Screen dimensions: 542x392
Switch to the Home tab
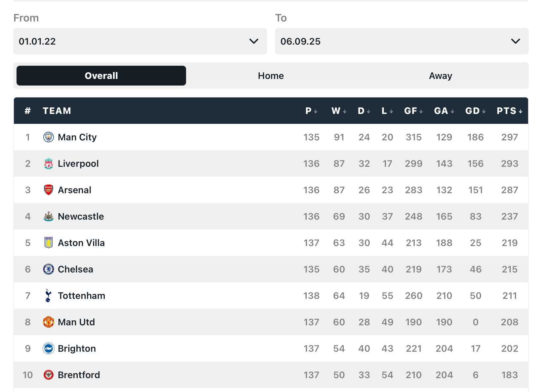[271, 76]
